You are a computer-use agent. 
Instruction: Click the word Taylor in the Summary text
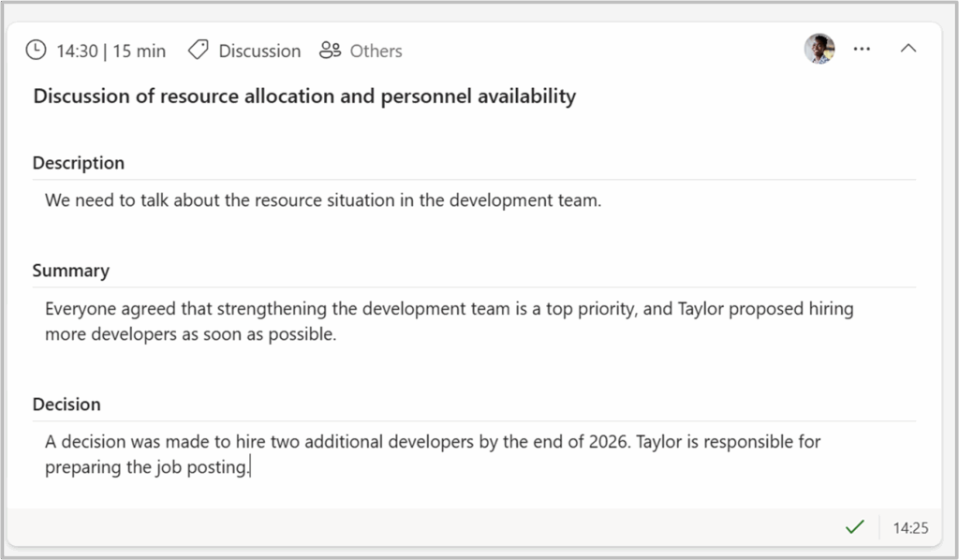[699, 309]
